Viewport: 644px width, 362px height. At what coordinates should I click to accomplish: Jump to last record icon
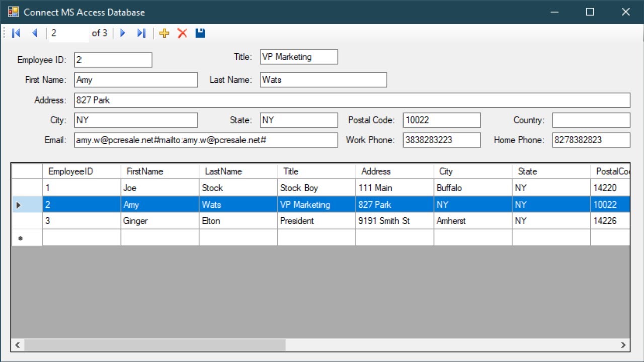tap(141, 33)
